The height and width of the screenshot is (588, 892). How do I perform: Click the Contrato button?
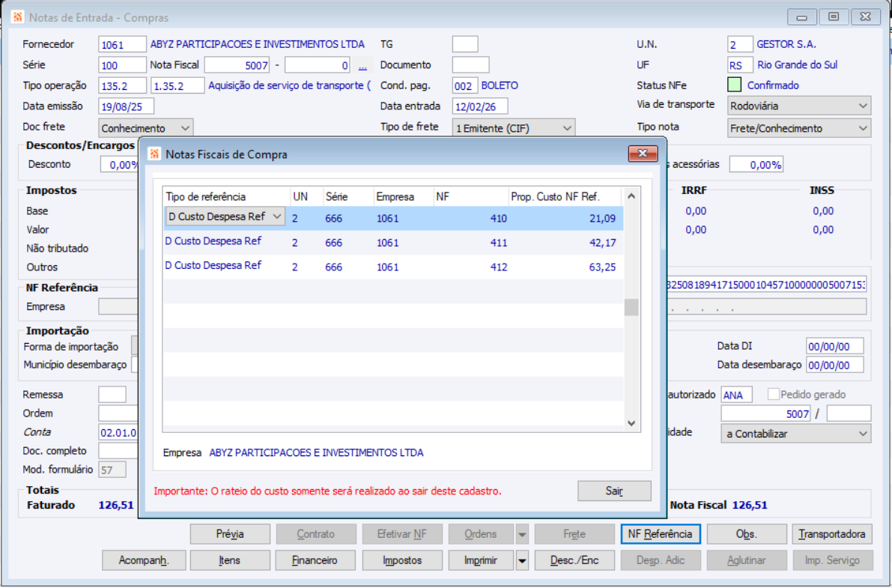click(x=316, y=535)
